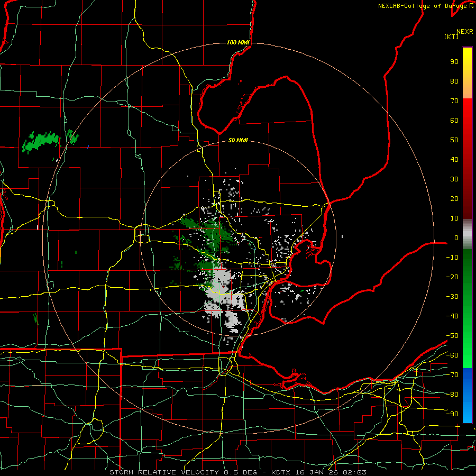Screen dimensions: 476x476
Task: Click the -50 scale label
Action: [452, 335]
